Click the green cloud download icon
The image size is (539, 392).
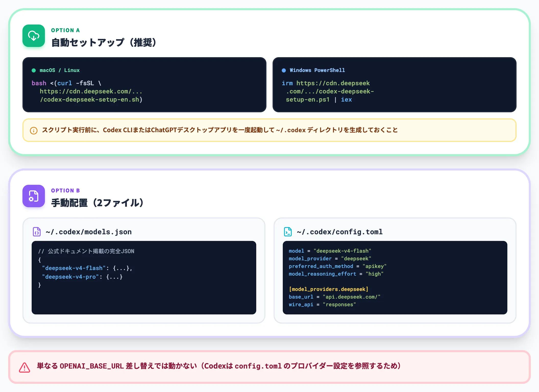click(34, 36)
